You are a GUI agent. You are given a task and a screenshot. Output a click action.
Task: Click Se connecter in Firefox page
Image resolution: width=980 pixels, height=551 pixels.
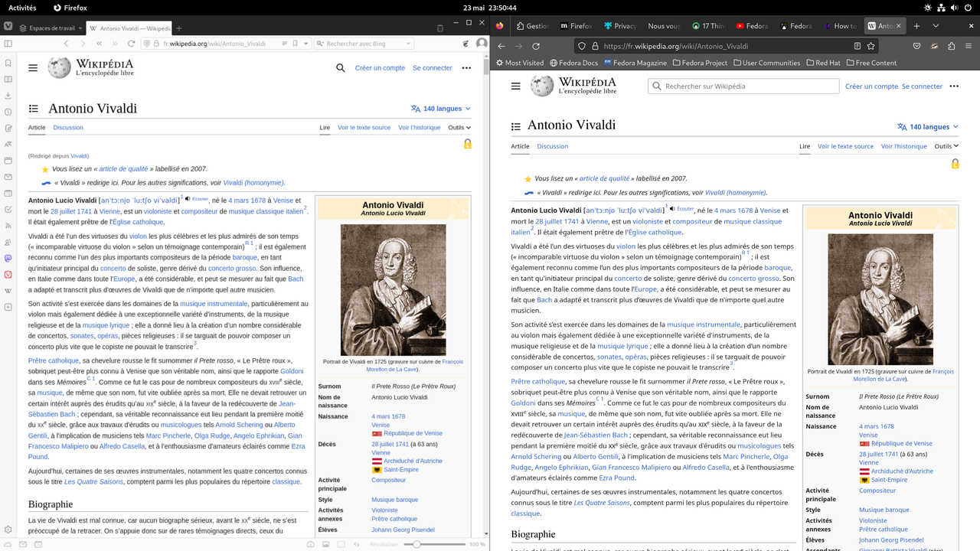click(922, 86)
